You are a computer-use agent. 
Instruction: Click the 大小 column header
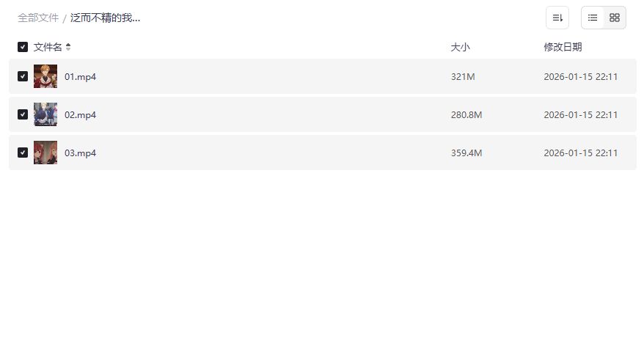460,47
